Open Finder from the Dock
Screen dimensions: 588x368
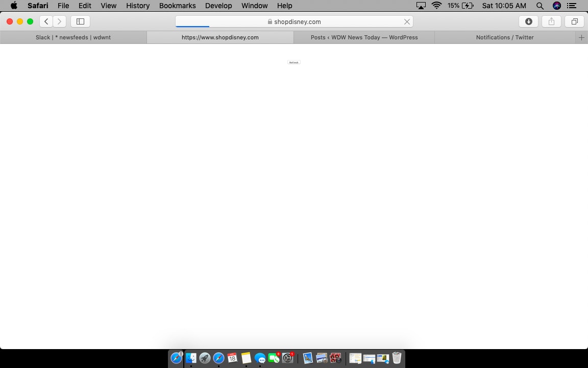(191, 358)
